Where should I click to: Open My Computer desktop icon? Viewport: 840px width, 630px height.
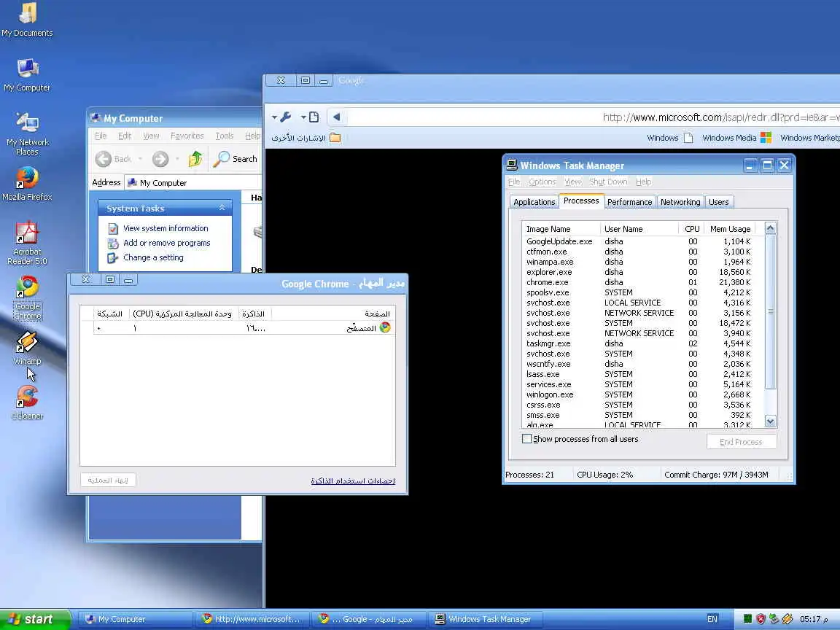[27, 75]
